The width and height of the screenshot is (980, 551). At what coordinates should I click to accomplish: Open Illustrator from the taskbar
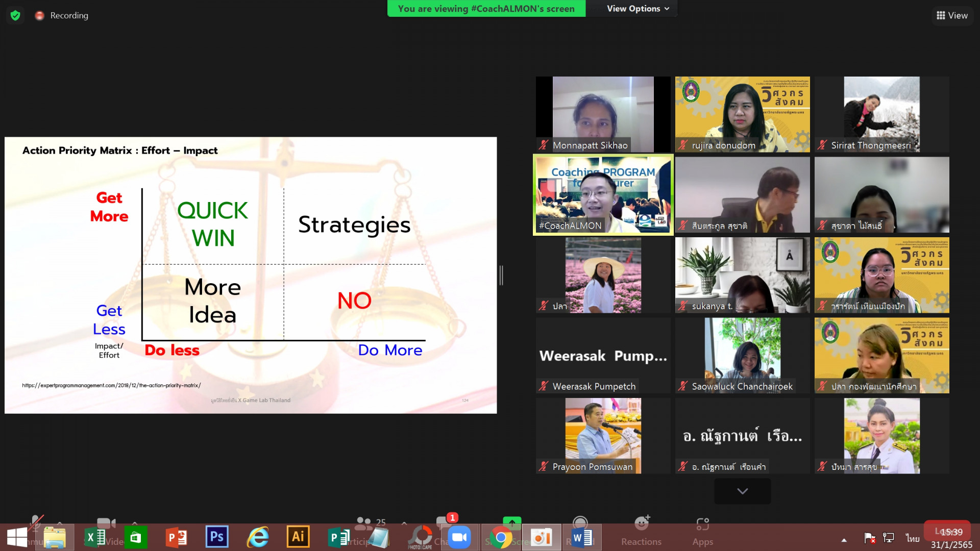[x=298, y=537]
